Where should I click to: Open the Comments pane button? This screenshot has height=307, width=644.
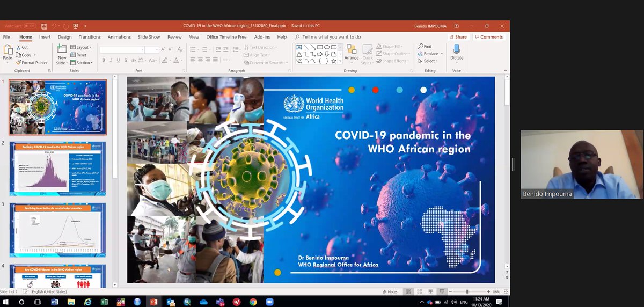coord(488,37)
